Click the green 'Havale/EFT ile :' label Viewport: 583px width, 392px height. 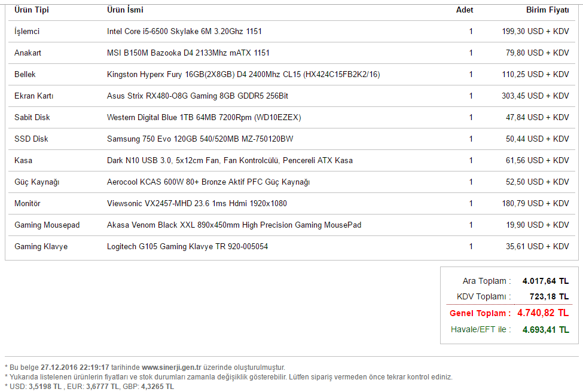click(x=481, y=330)
